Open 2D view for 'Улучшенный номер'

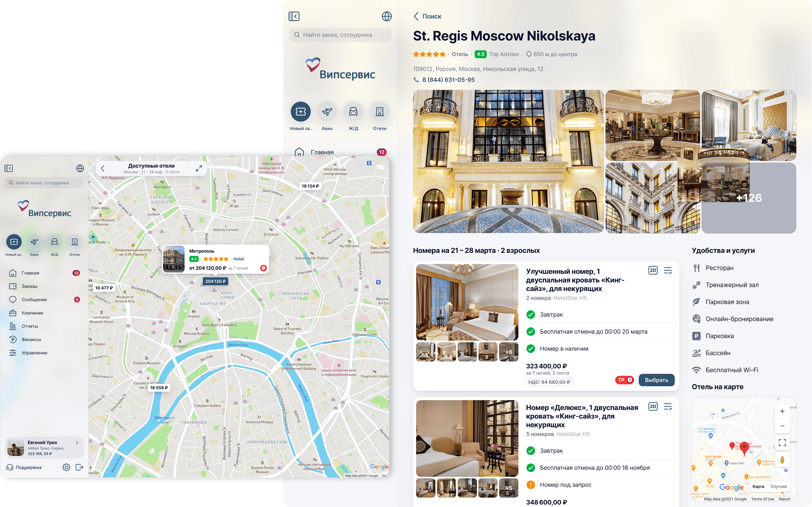[653, 270]
